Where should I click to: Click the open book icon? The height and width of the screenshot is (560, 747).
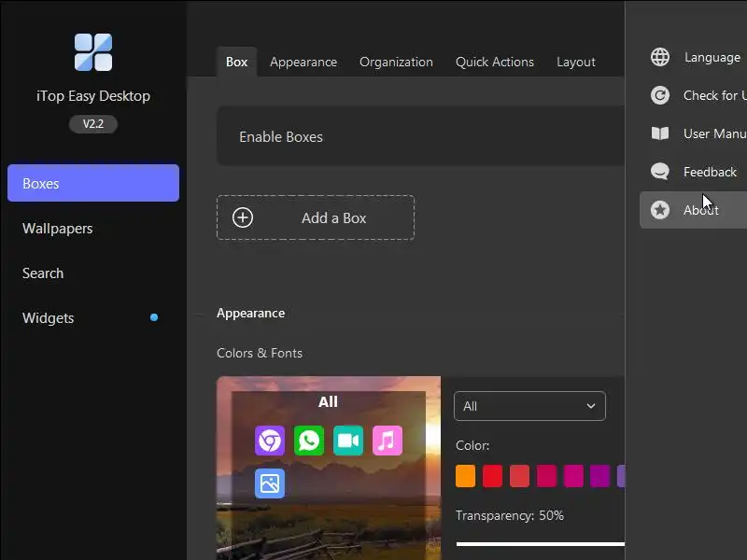[x=660, y=133]
